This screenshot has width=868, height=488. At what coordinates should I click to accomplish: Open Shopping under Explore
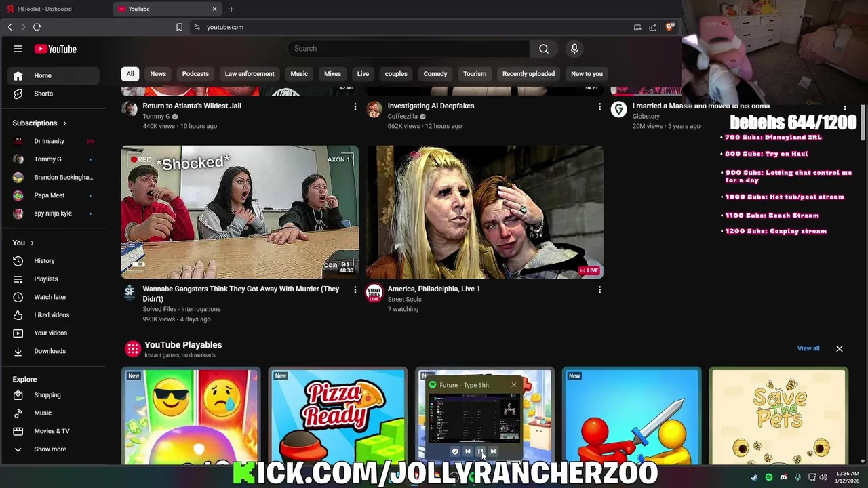point(54,395)
